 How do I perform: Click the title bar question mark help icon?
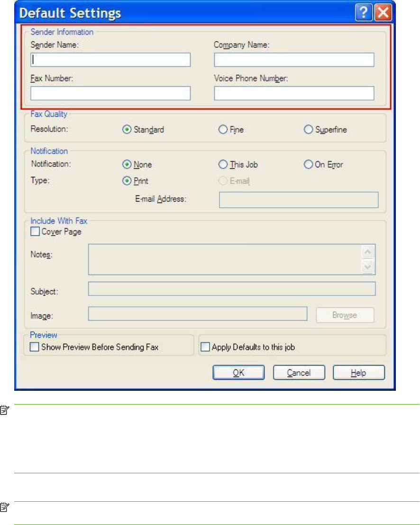(x=364, y=13)
